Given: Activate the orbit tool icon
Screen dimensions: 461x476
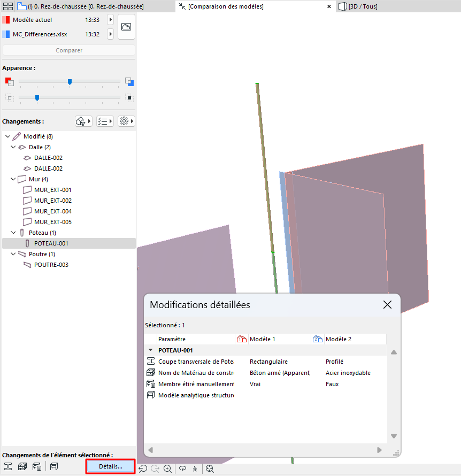Looking at the screenshot, I should point(182,469).
